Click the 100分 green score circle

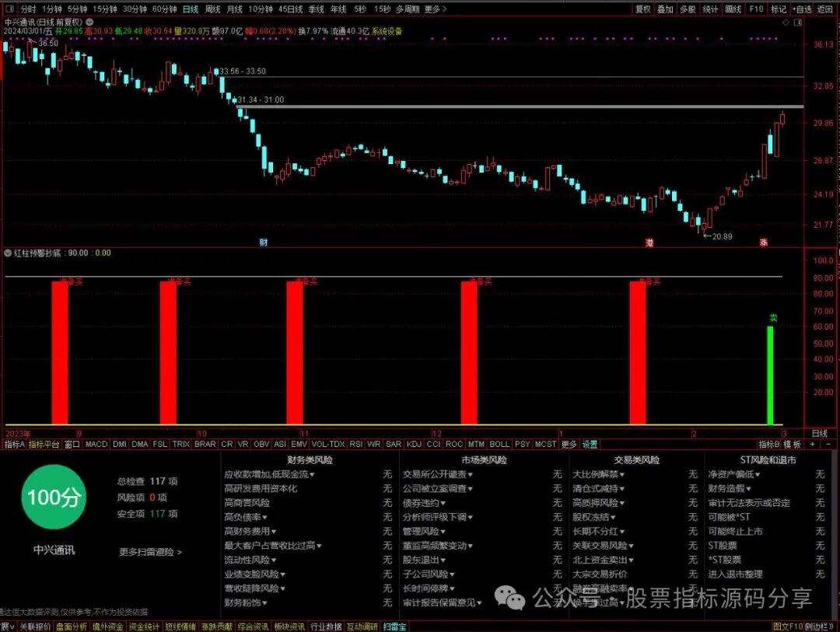(x=54, y=497)
